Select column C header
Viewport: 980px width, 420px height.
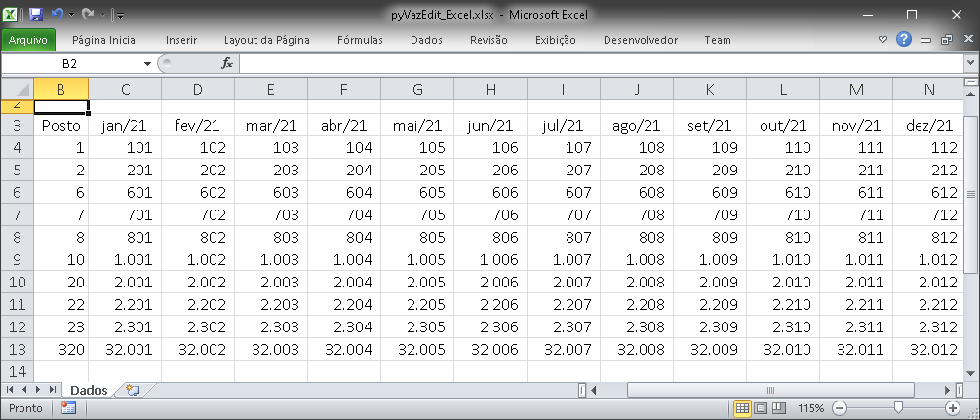point(125,90)
